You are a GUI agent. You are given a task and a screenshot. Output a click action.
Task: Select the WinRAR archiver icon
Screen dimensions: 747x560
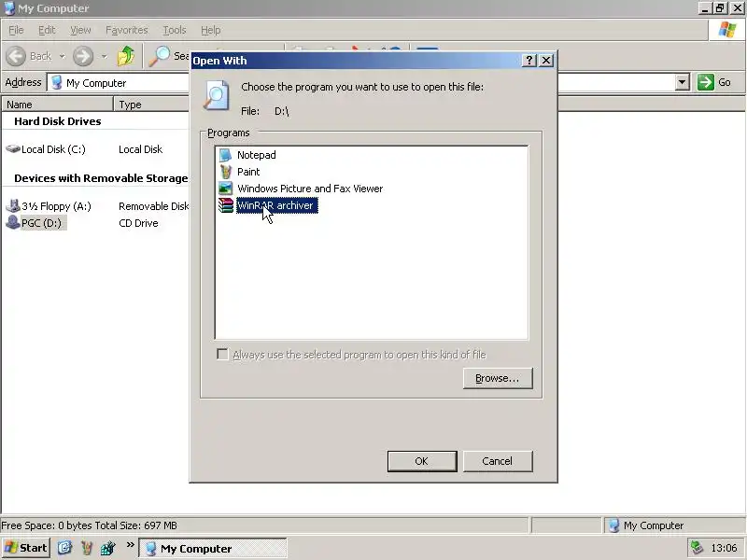(225, 205)
